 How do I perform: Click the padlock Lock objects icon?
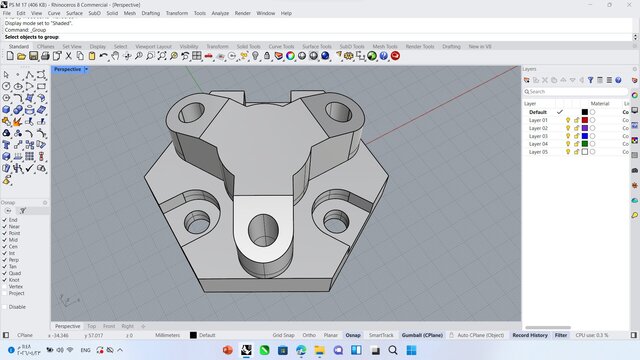click(267, 56)
